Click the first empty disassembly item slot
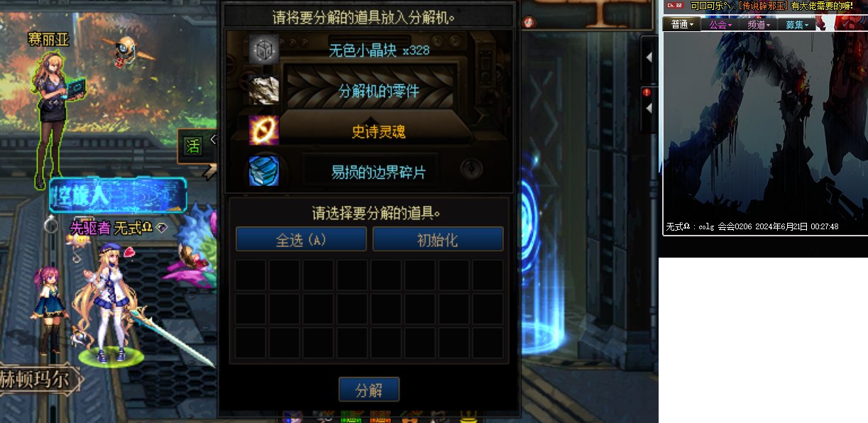The height and width of the screenshot is (423, 868). point(251,275)
